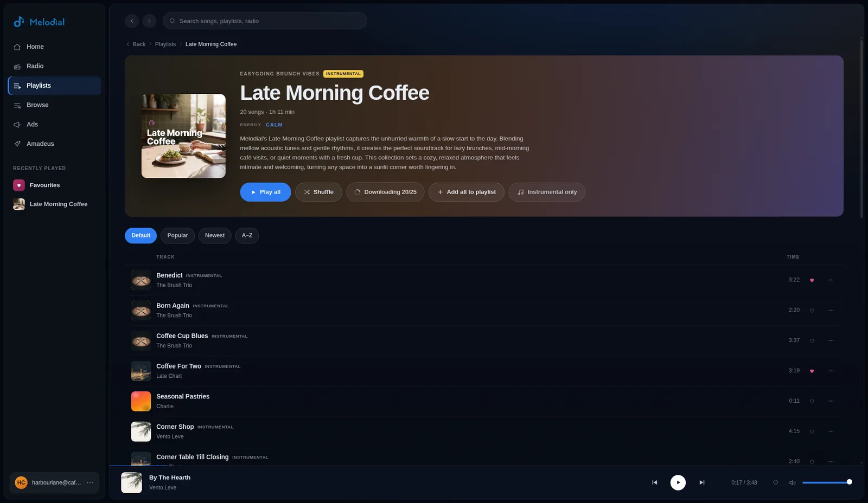Open more options for Coffee Cup Blues

click(x=831, y=341)
